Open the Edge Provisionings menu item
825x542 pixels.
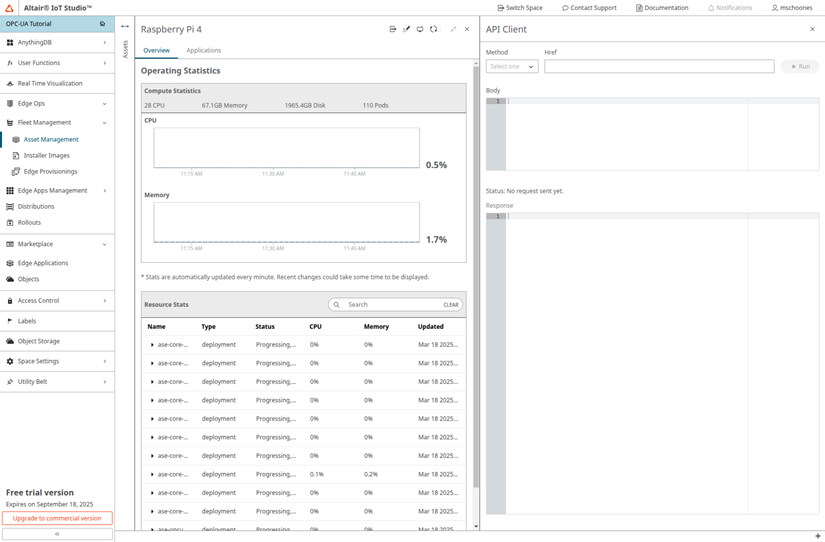[x=51, y=172]
